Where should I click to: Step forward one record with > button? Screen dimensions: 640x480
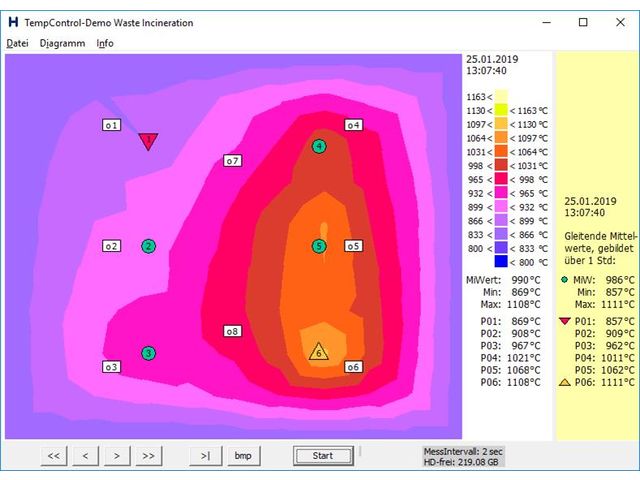(117, 456)
